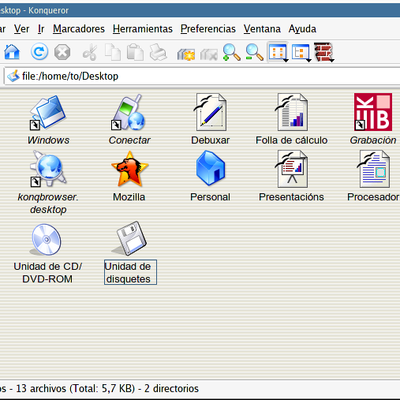Select the Mozilla star icon

pos(130,169)
